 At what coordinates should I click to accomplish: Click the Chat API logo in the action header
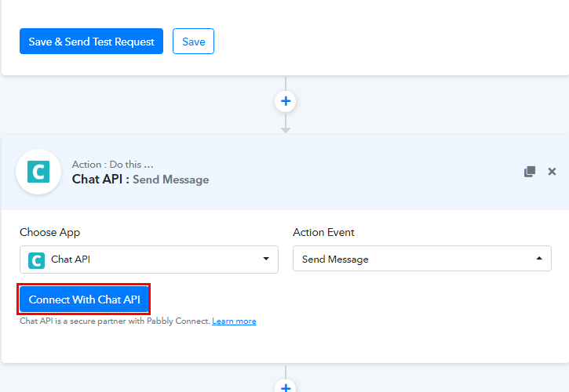click(x=38, y=172)
